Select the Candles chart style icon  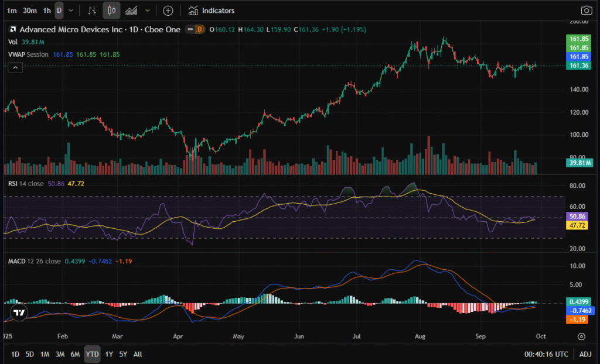(112, 11)
